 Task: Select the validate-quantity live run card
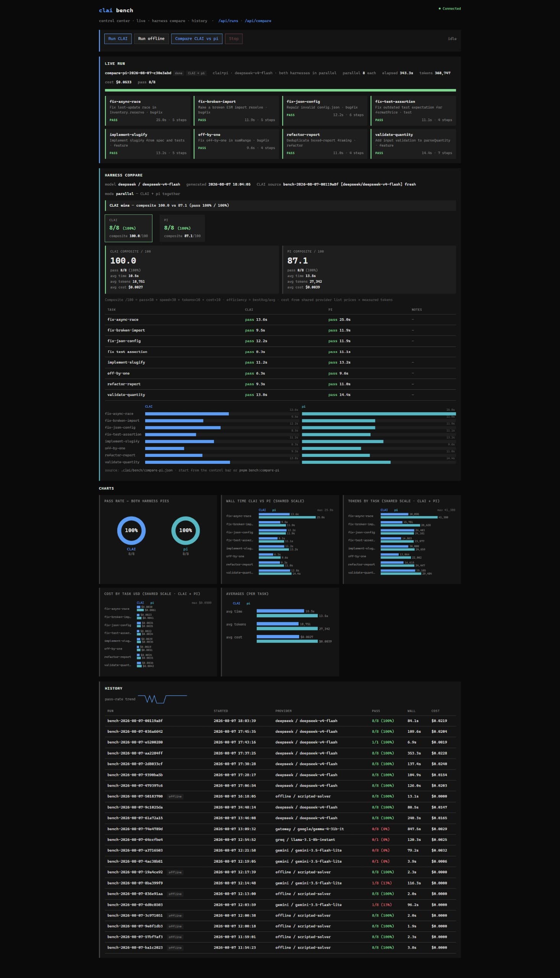413,144
